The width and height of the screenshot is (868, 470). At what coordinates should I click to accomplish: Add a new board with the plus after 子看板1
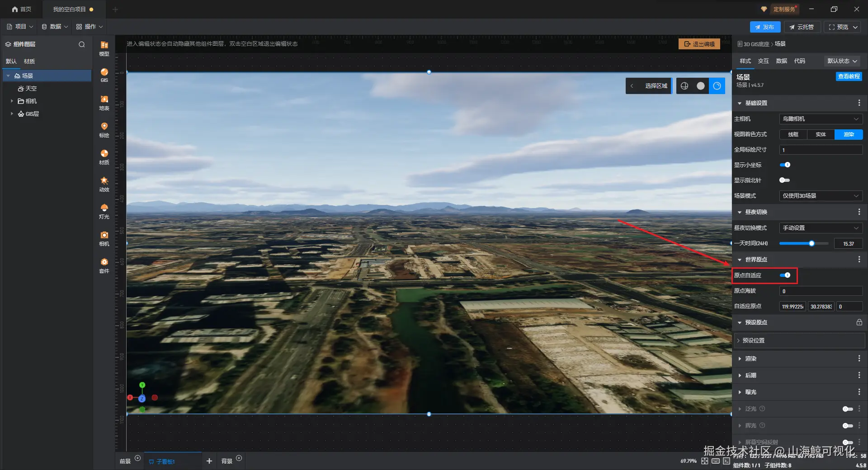pyautogui.click(x=209, y=461)
